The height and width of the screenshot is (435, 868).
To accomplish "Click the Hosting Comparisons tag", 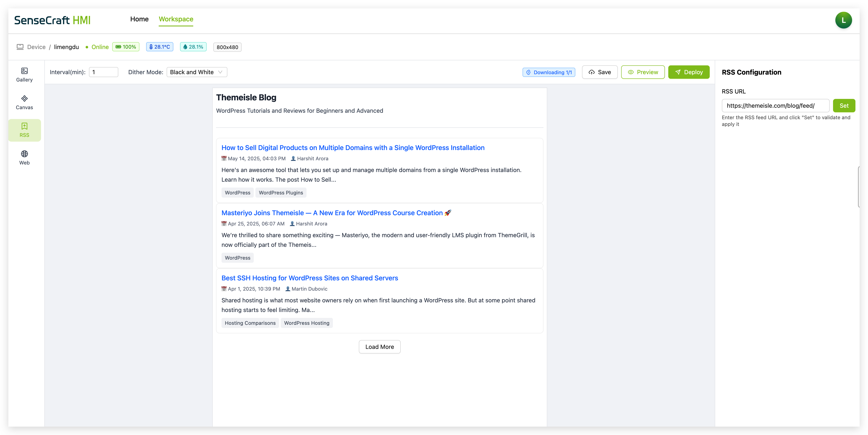I will pyautogui.click(x=250, y=323).
